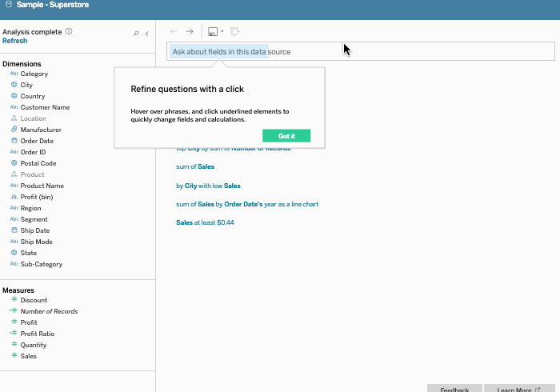This screenshot has height=392, width=560.
Task: Expand the Location hierarchy field
Action: [33, 118]
